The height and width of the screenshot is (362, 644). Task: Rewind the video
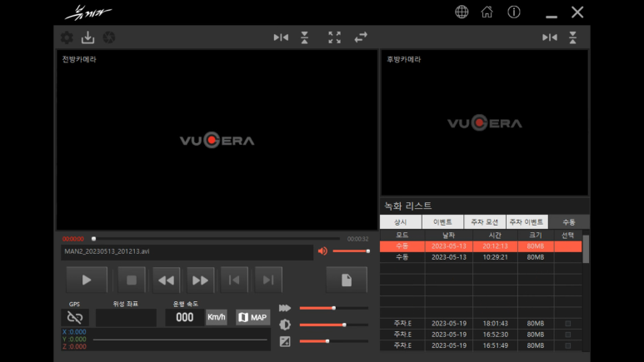coord(166,280)
